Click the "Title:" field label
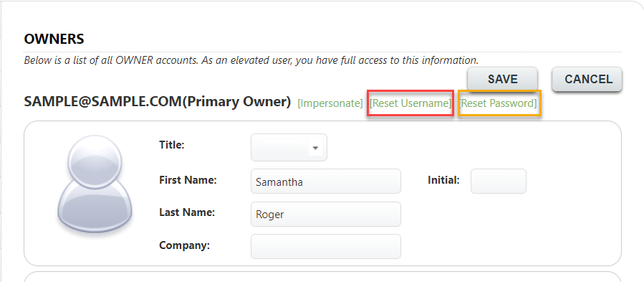 [172, 145]
